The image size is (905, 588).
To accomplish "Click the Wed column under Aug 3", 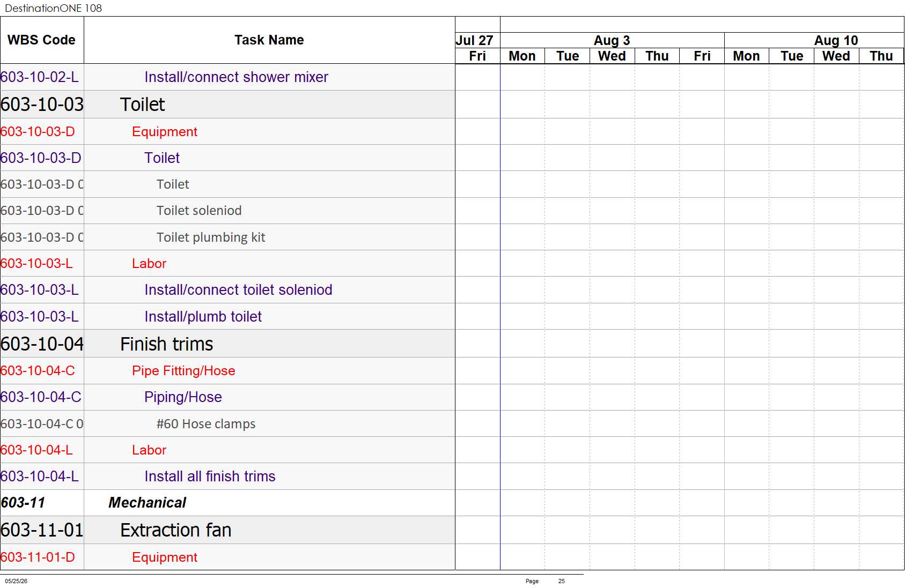I will (612, 56).
